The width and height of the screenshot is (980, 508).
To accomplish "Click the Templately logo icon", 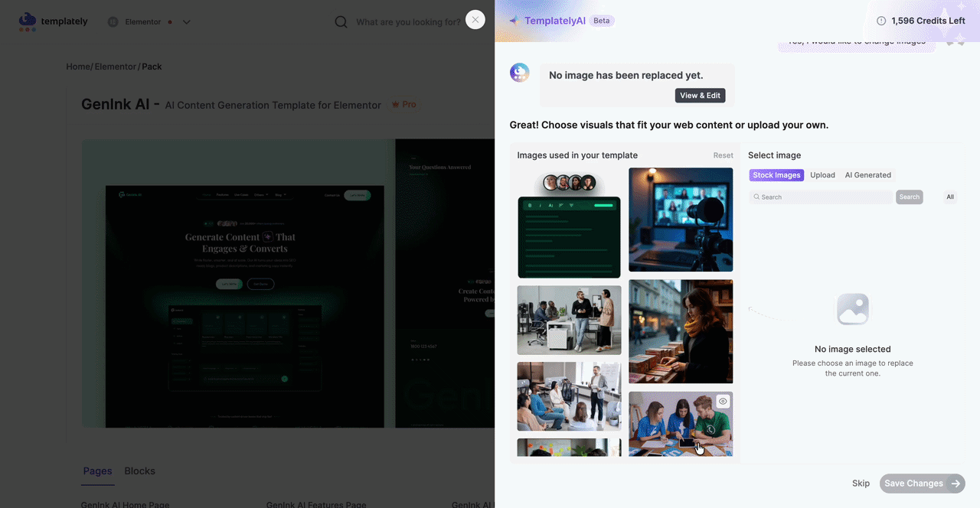I will coord(28,21).
